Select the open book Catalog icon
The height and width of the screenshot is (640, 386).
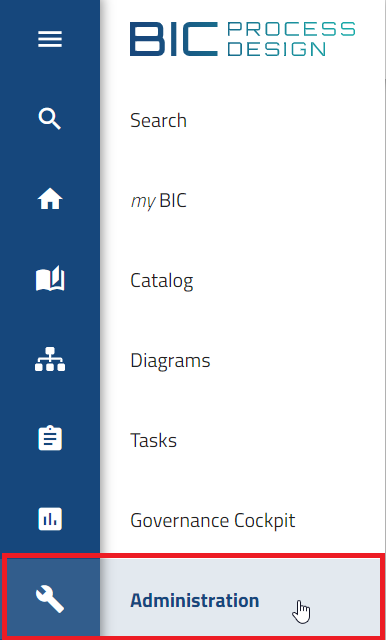tap(50, 280)
